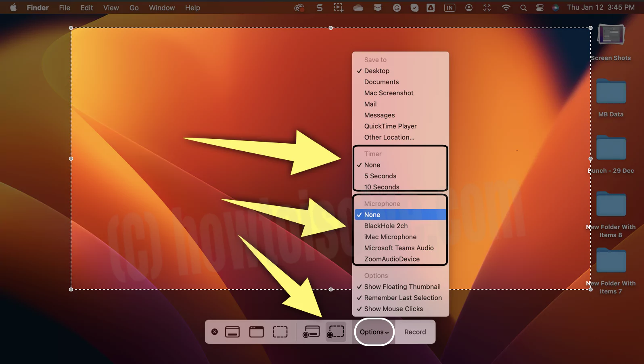The image size is (644, 364).
Task: Click the Grammarly G menu bar icon
Action: click(x=397, y=8)
